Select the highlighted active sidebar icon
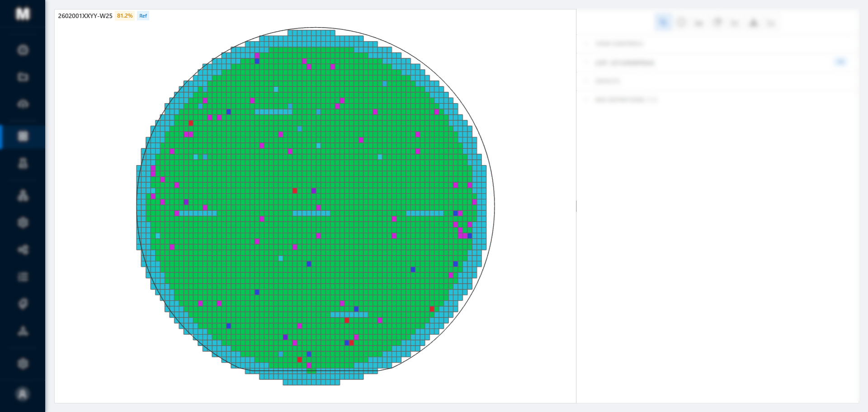The image size is (868, 412). 23,136
